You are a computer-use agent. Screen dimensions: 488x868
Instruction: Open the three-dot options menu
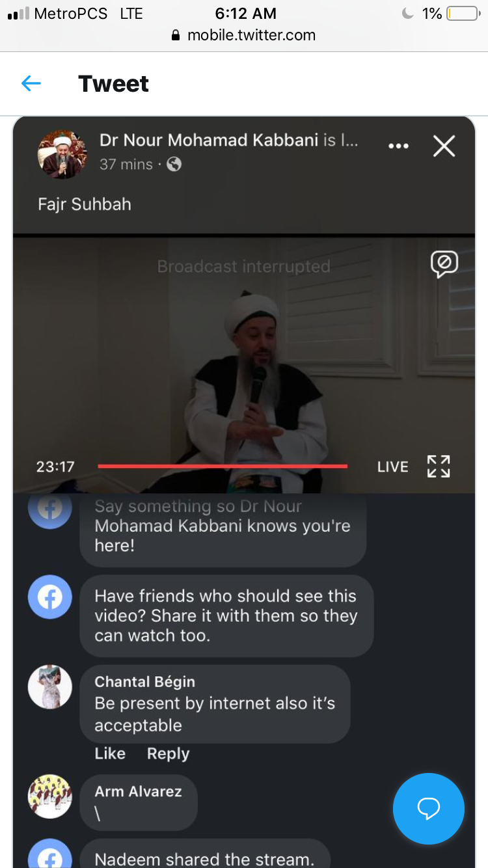point(398,146)
